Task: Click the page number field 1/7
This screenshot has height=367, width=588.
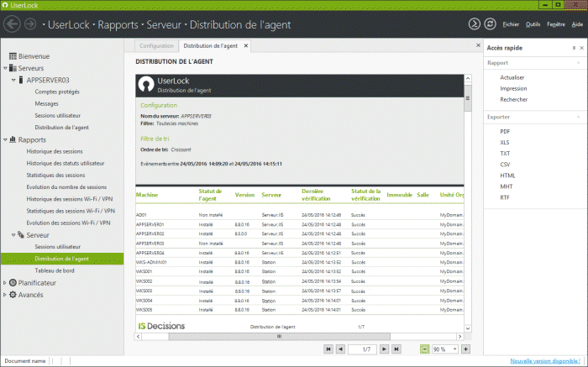Action: 362,349
